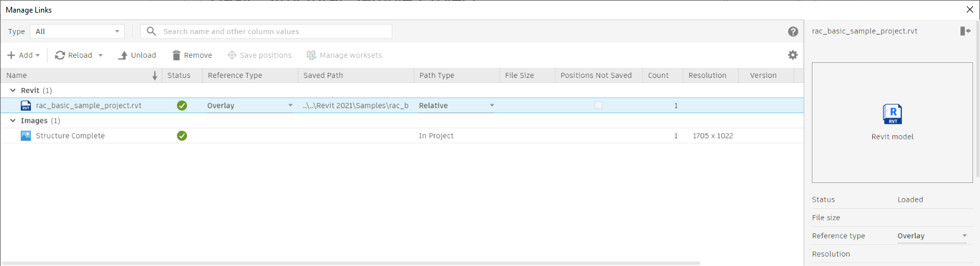Open the help question mark icon

click(793, 31)
